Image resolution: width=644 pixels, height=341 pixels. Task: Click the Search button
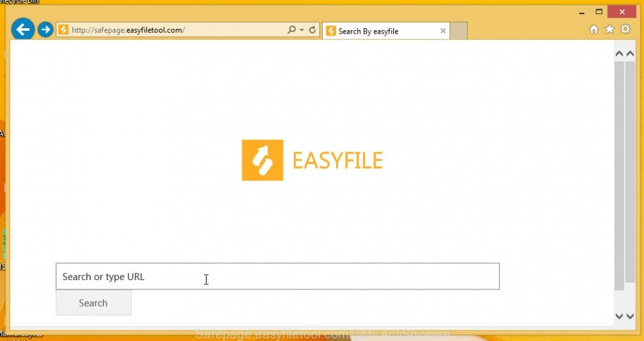click(94, 303)
